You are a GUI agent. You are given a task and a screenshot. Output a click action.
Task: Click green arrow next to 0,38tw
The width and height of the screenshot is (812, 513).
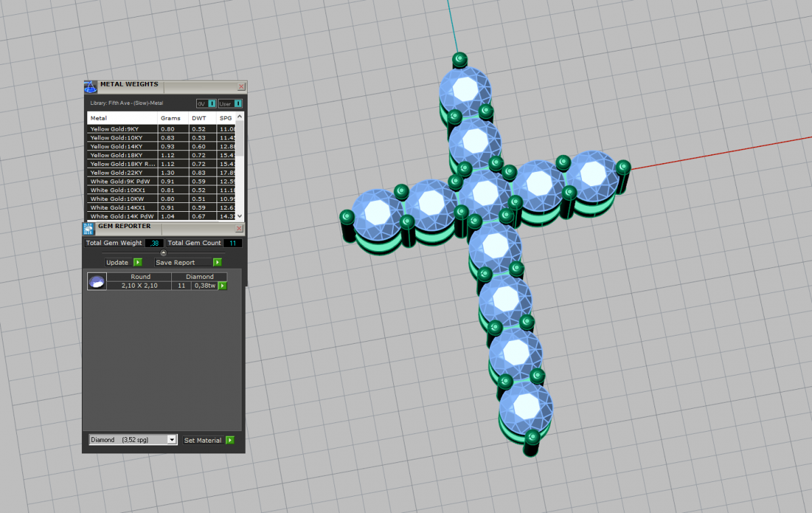(x=222, y=286)
